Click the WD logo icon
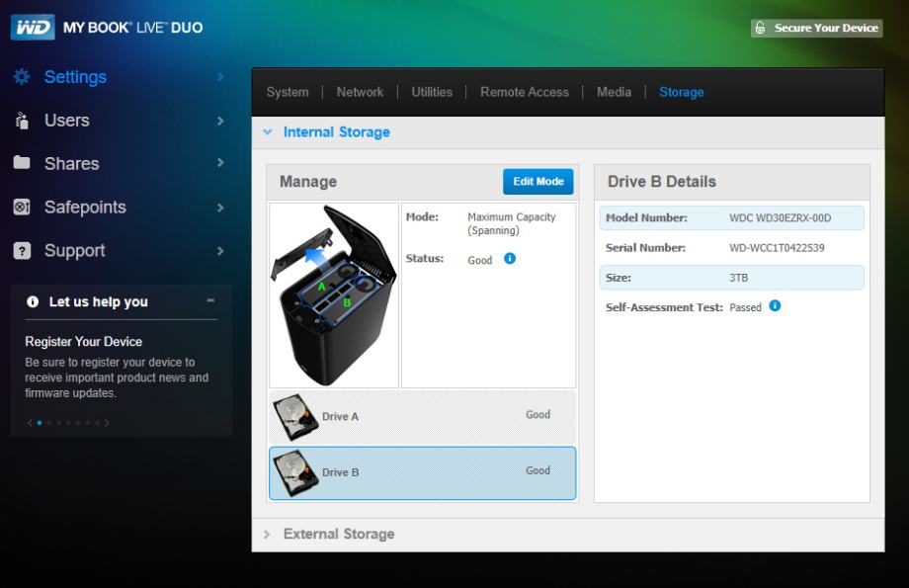 (33, 28)
